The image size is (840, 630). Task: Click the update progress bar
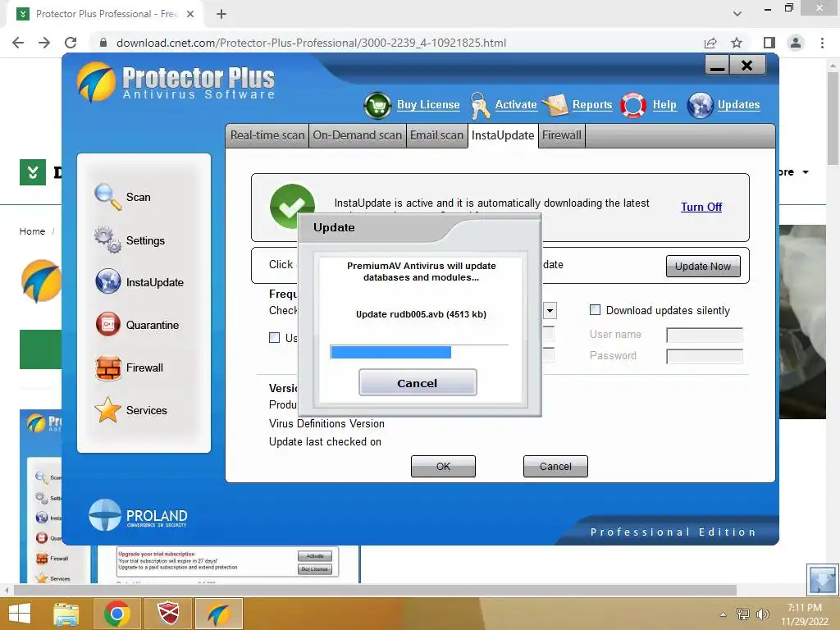pyautogui.click(x=419, y=352)
